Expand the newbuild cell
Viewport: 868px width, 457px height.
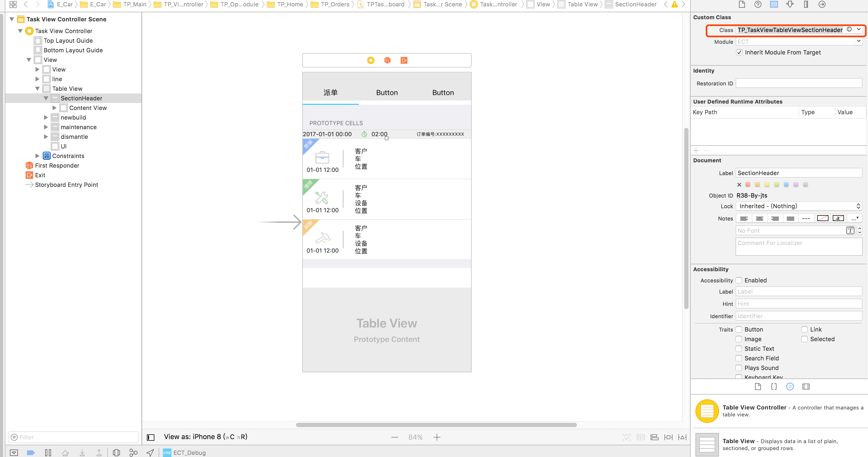(46, 117)
